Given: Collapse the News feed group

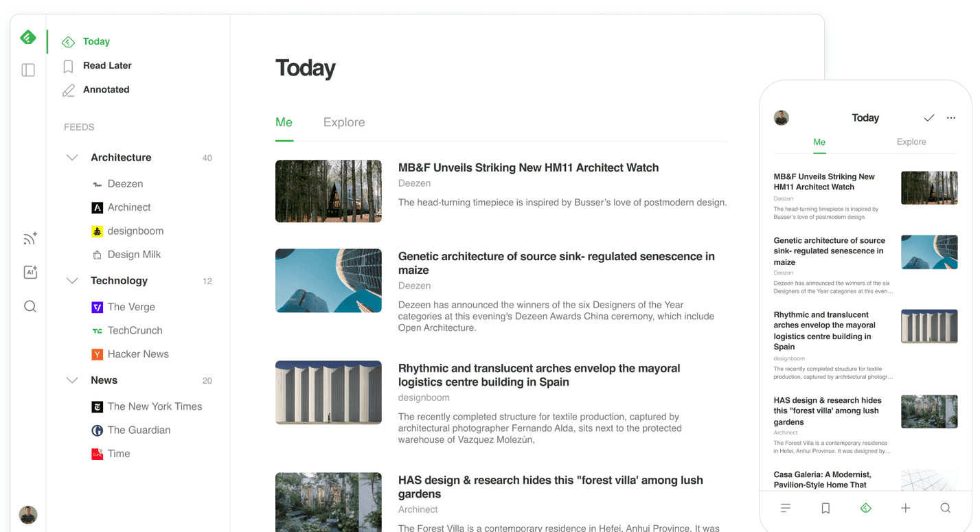Looking at the screenshot, I should 72,380.
